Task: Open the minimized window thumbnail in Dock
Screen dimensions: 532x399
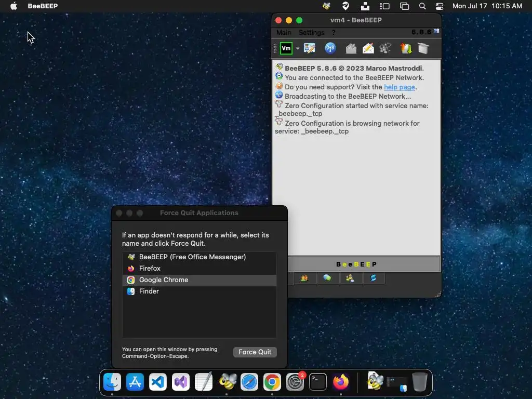Action: 396,383
